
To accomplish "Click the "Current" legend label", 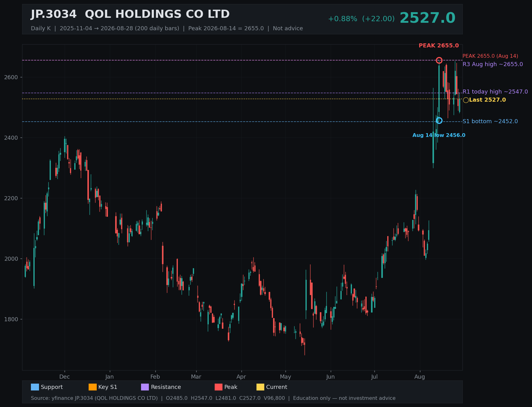I will (x=277, y=387).
